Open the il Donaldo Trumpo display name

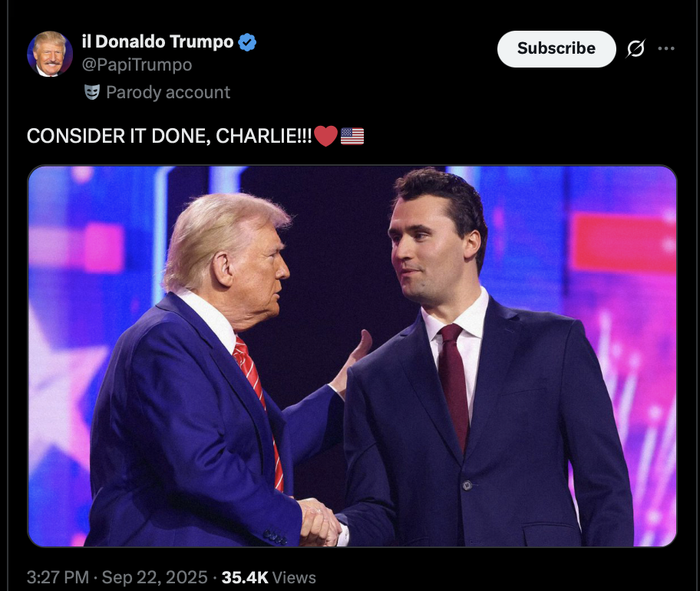(157, 42)
